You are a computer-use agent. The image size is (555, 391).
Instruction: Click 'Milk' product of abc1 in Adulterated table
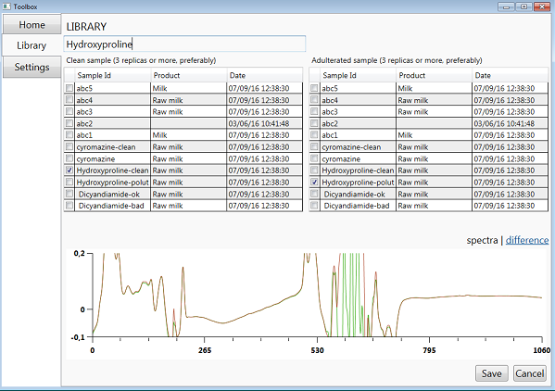pyautogui.click(x=405, y=135)
